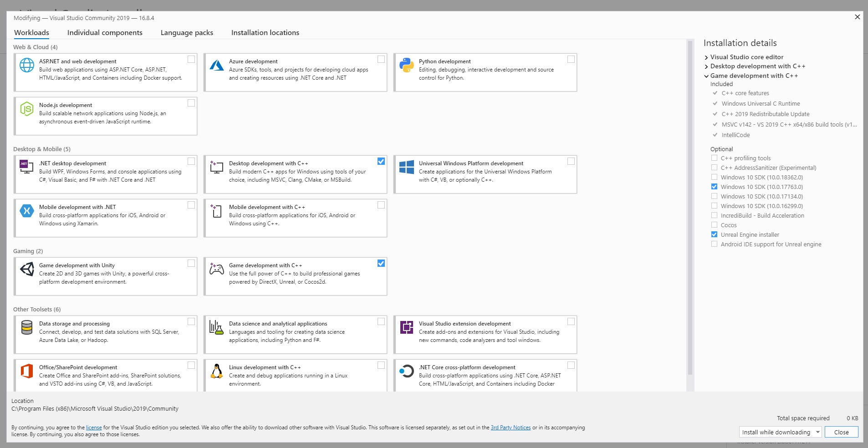
Task: Open the Install while downloading dropdown
Action: coord(818,432)
